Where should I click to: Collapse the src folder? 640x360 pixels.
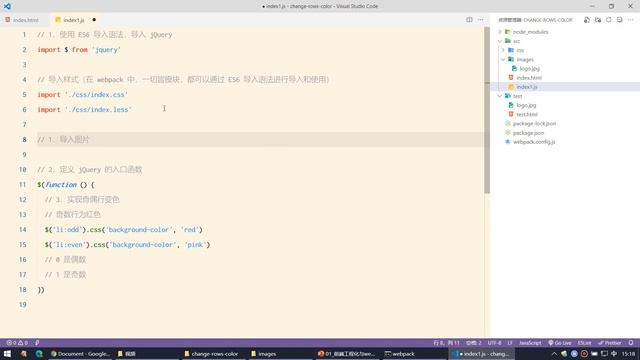(516, 41)
